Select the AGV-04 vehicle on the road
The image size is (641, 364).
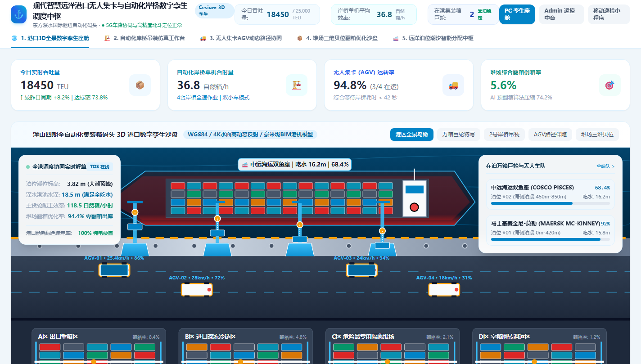(x=444, y=289)
